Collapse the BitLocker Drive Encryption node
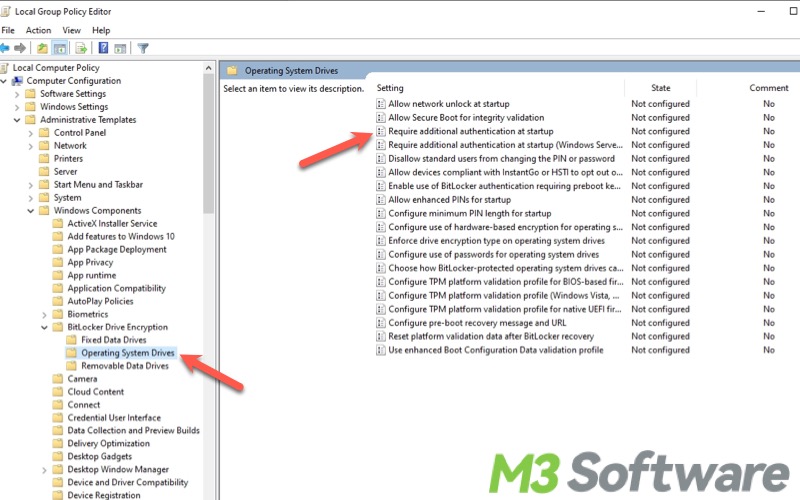This screenshot has width=800, height=500. click(44, 327)
